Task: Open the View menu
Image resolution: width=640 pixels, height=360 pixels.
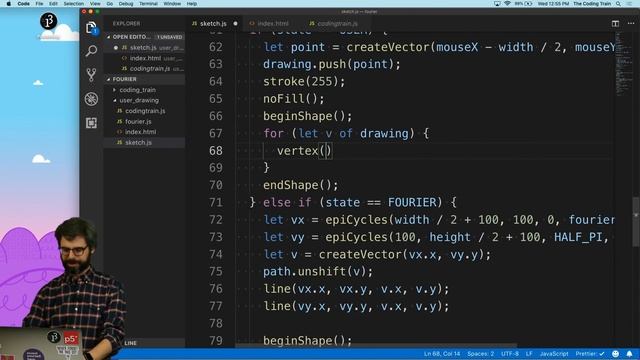Action: point(95,4)
